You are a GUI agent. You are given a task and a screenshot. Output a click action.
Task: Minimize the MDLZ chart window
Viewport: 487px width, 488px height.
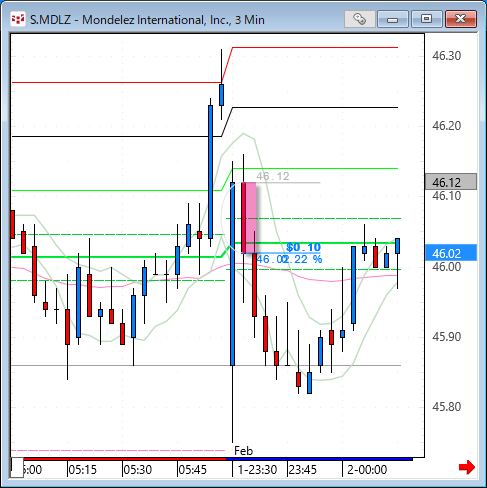tap(393, 19)
